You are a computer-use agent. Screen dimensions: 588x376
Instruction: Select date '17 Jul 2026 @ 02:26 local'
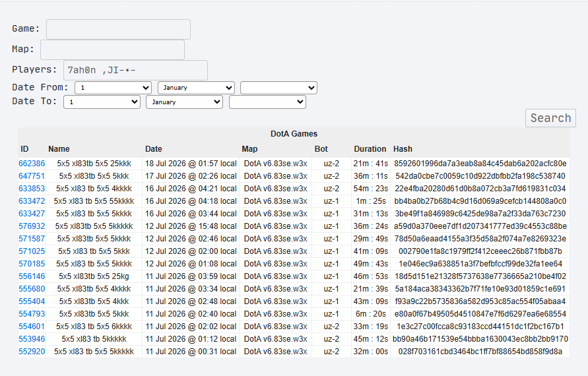[191, 176]
